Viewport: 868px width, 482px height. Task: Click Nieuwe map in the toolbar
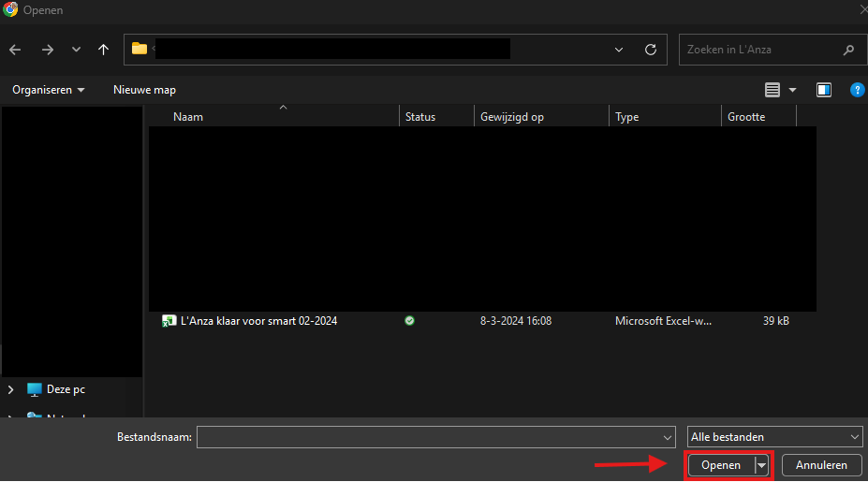click(144, 90)
